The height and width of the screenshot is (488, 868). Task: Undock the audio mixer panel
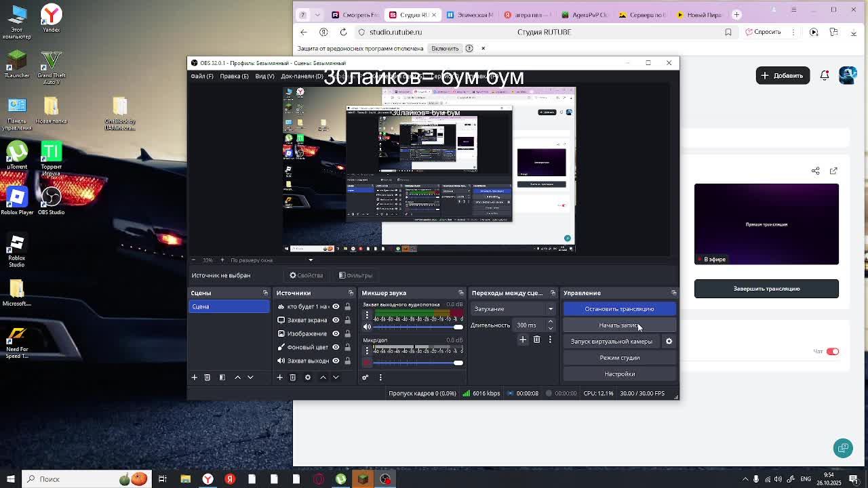(x=461, y=293)
